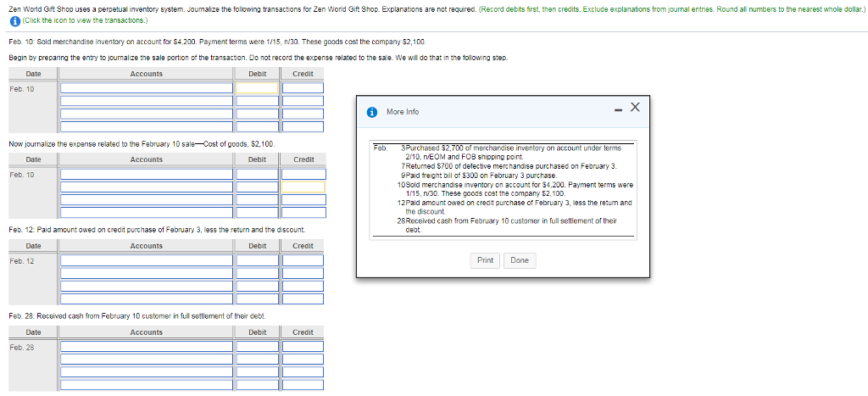Click 'Feb. 12' date cell in the third table
Image resolution: width=868 pixels, height=396 pixels.
pos(22,261)
